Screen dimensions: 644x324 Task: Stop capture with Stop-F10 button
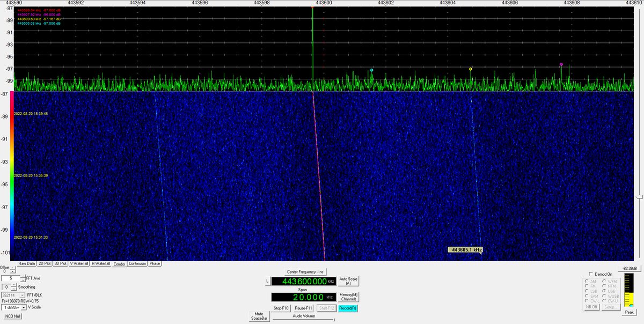tap(281, 308)
